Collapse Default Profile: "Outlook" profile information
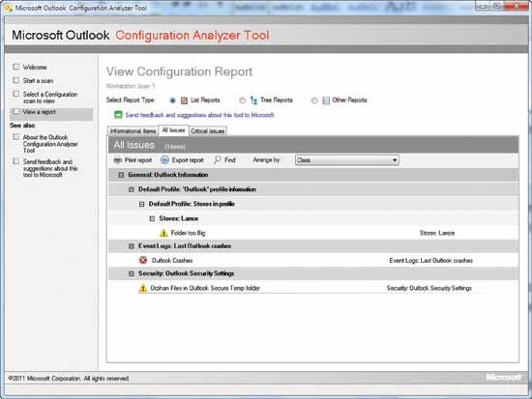532x399 pixels. coord(132,189)
